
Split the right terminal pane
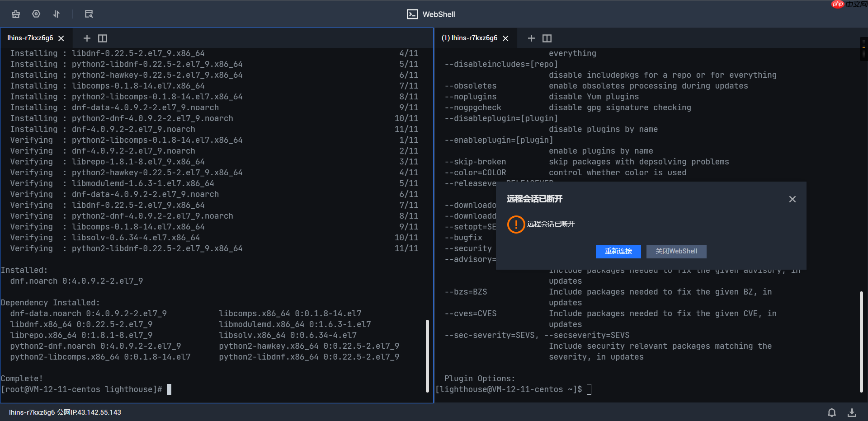tap(547, 38)
